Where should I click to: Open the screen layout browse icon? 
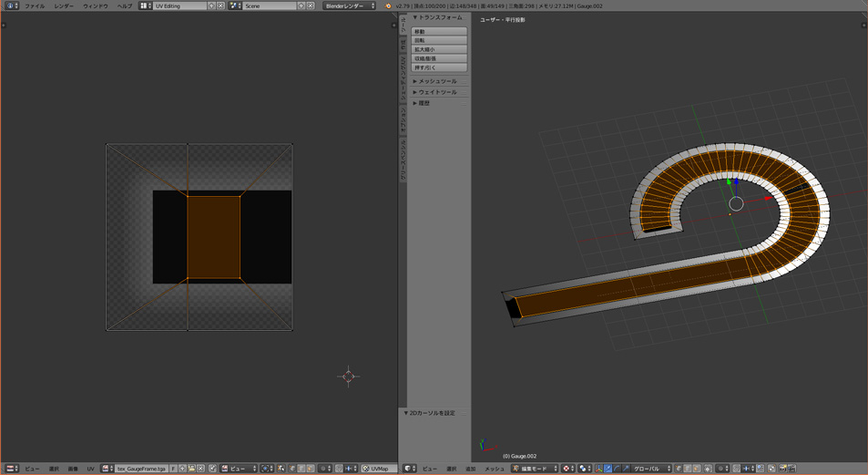tap(146, 5)
